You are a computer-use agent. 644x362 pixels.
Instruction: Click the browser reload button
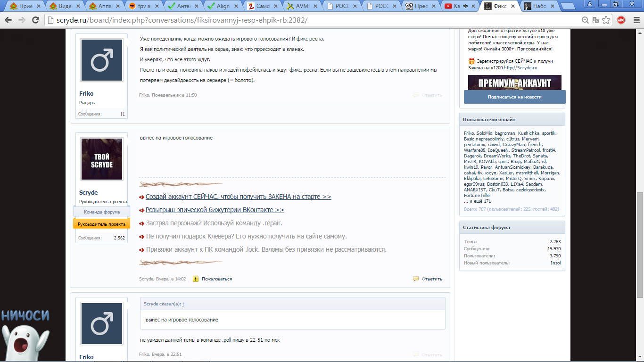pos(35,20)
